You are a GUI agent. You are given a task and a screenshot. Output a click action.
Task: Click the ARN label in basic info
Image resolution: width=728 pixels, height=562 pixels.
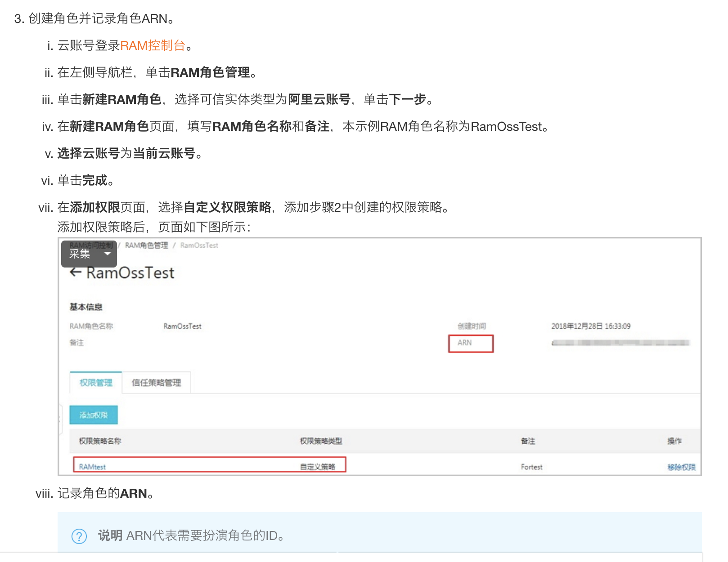[x=465, y=343]
